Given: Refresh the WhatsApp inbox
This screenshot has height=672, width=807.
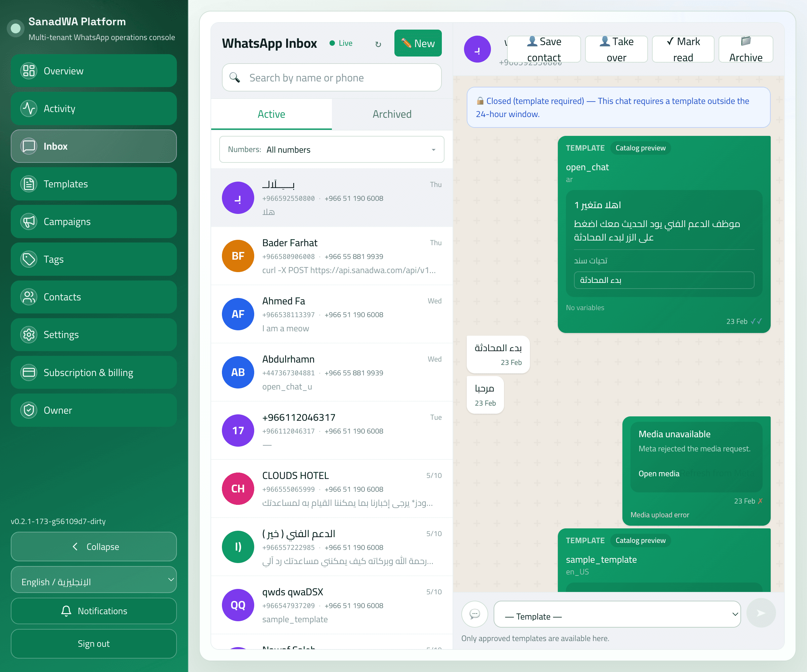Looking at the screenshot, I should click(378, 44).
